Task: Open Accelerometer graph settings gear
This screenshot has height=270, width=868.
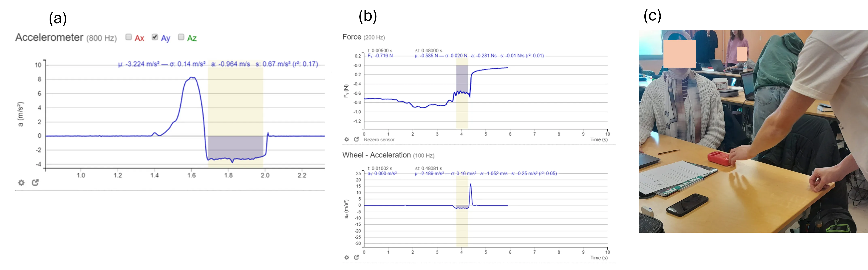Action: (x=21, y=182)
